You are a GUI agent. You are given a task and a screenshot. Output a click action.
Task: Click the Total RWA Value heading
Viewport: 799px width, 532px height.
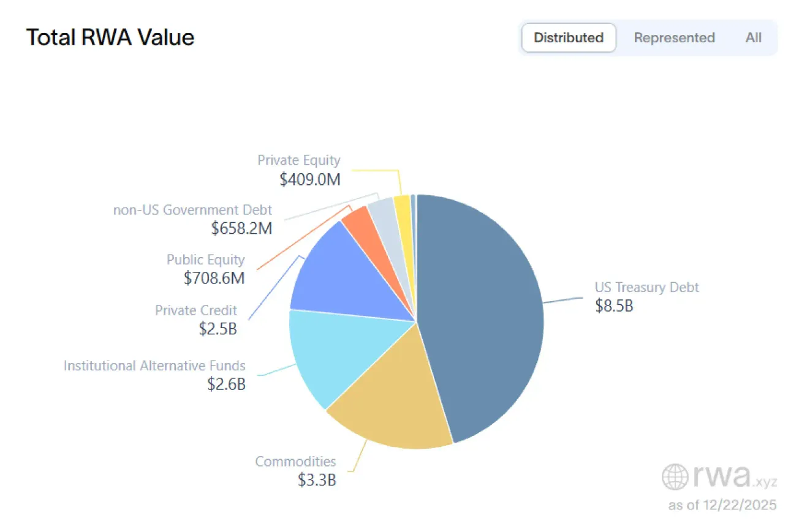tap(110, 38)
